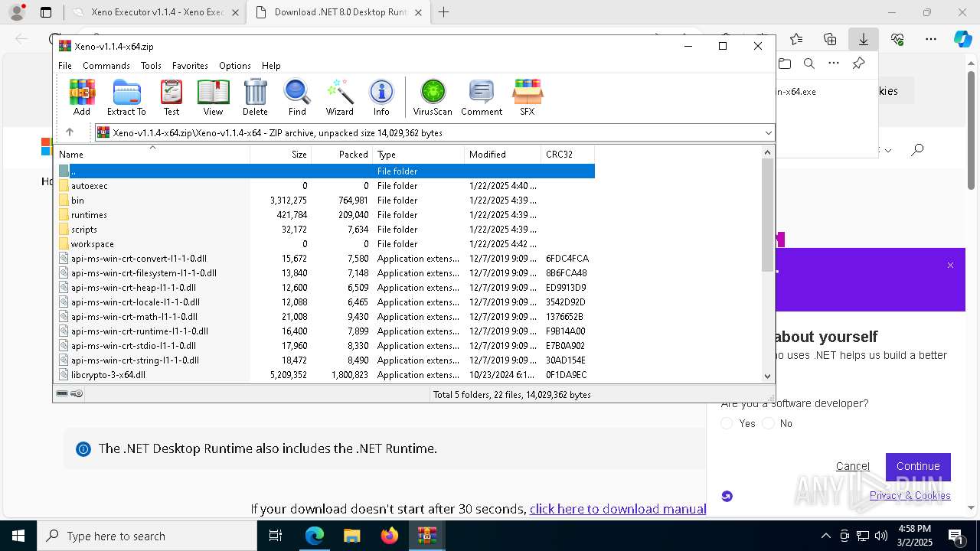Open the File menu

[65, 66]
